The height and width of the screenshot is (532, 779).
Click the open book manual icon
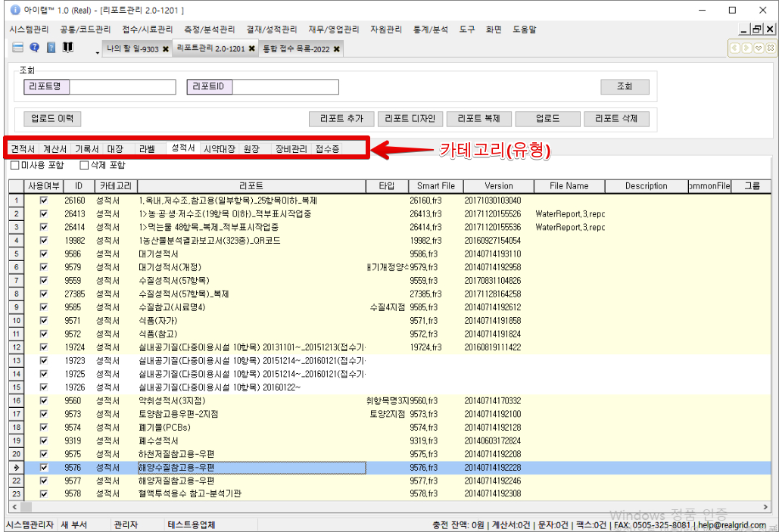(68, 48)
